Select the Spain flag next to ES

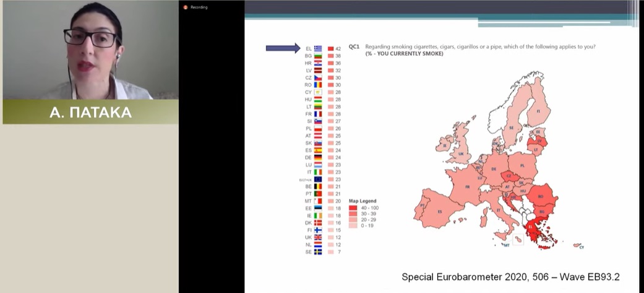[318, 150]
